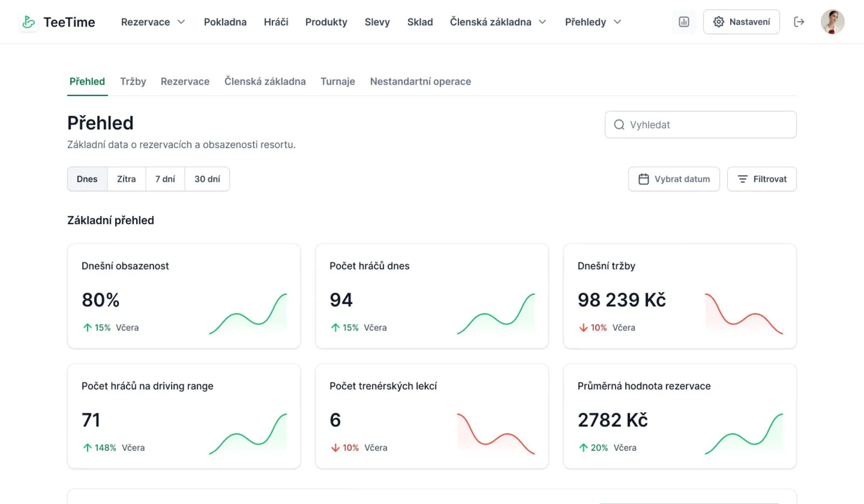Click the Průměrná hodnota rezervace trend chart

click(x=744, y=434)
